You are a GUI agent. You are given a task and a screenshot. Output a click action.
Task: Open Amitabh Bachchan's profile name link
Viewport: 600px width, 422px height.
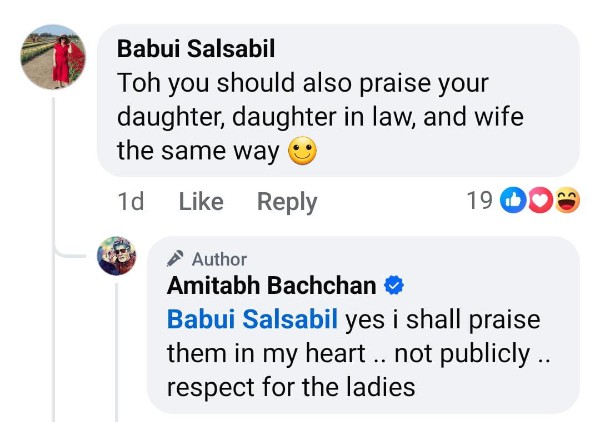[x=271, y=286]
